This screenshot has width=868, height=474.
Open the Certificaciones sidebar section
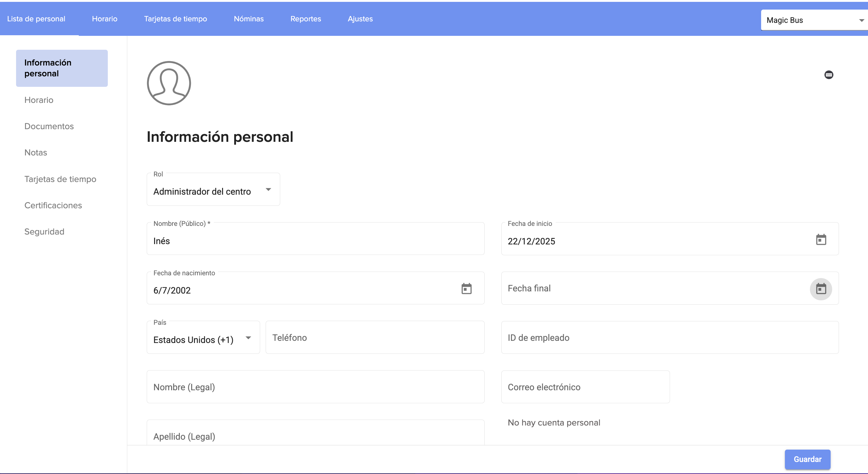point(53,205)
